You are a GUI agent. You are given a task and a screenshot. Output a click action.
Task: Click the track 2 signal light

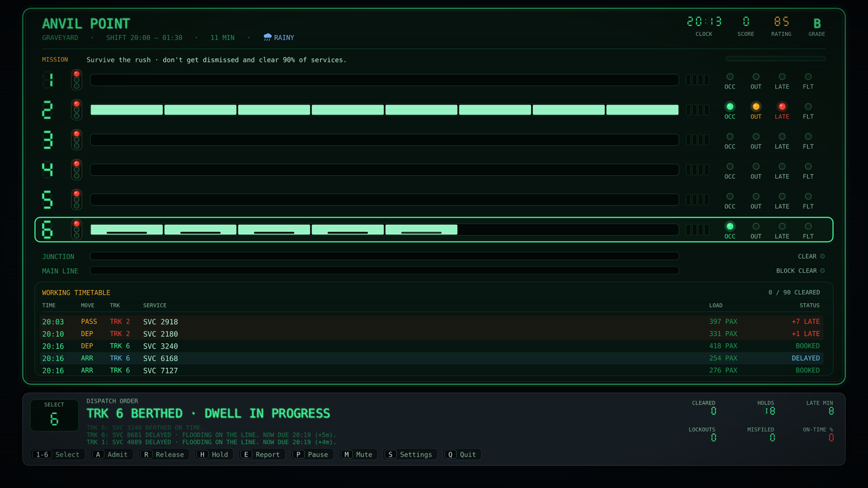(76, 110)
